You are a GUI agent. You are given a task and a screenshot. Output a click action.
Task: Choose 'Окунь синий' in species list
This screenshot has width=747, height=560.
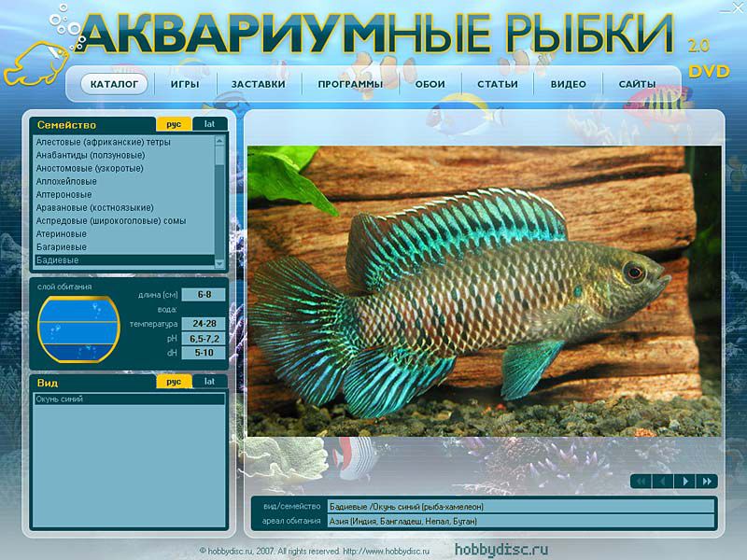pyautogui.click(x=60, y=399)
